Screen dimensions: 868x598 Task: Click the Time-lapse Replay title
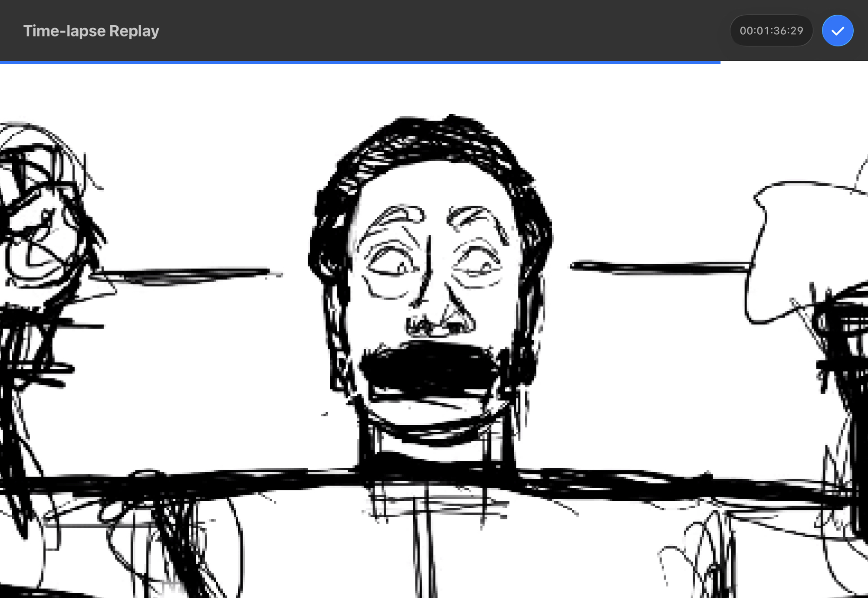tap(91, 31)
